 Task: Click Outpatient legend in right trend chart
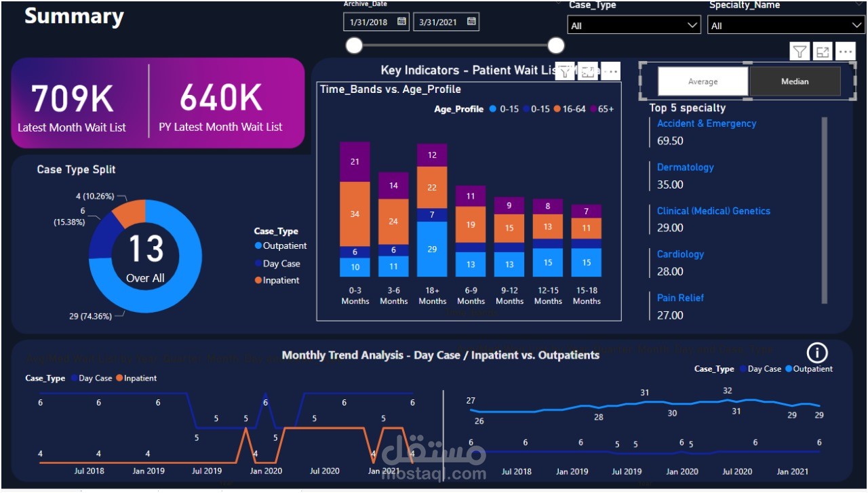pos(808,369)
